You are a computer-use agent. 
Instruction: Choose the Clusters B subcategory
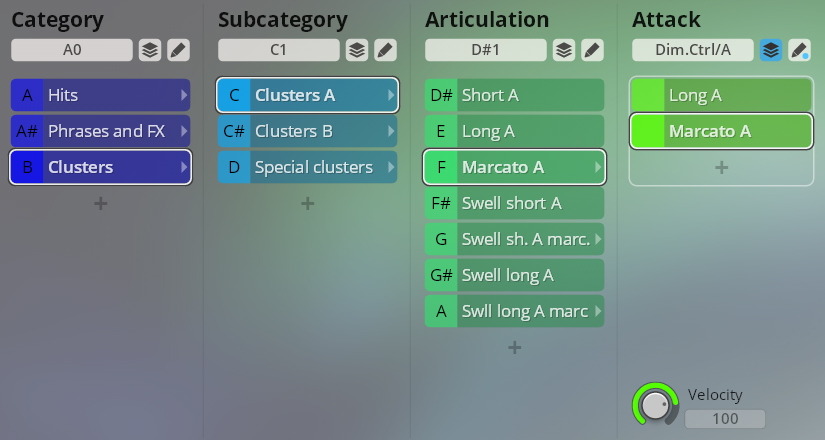tap(307, 131)
